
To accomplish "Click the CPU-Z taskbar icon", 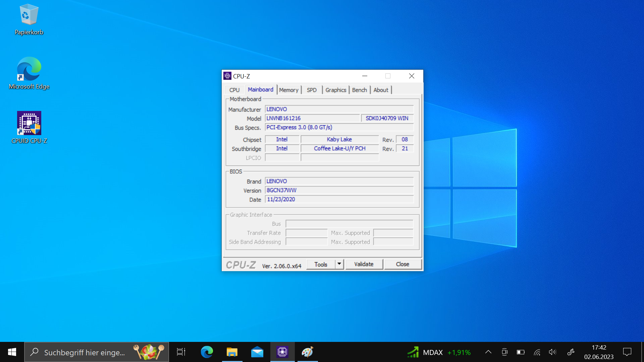I will tap(282, 352).
